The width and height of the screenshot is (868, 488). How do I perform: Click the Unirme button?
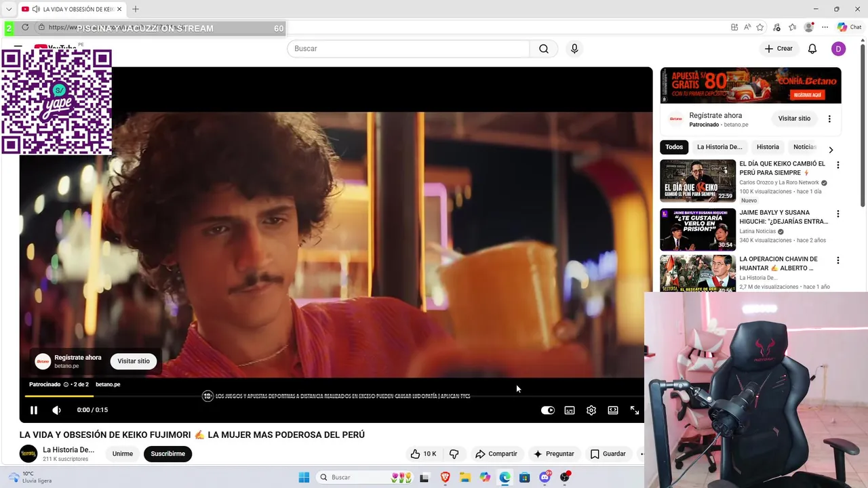click(123, 453)
